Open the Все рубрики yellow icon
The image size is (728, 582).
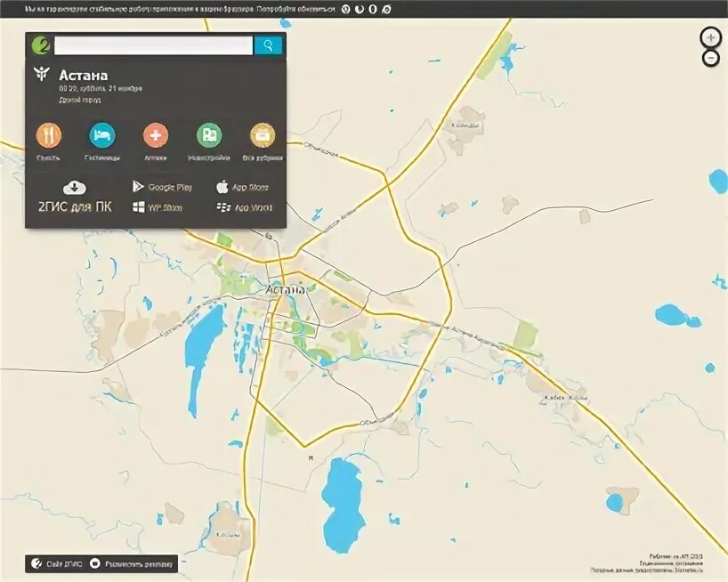pyautogui.click(x=263, y=135)
